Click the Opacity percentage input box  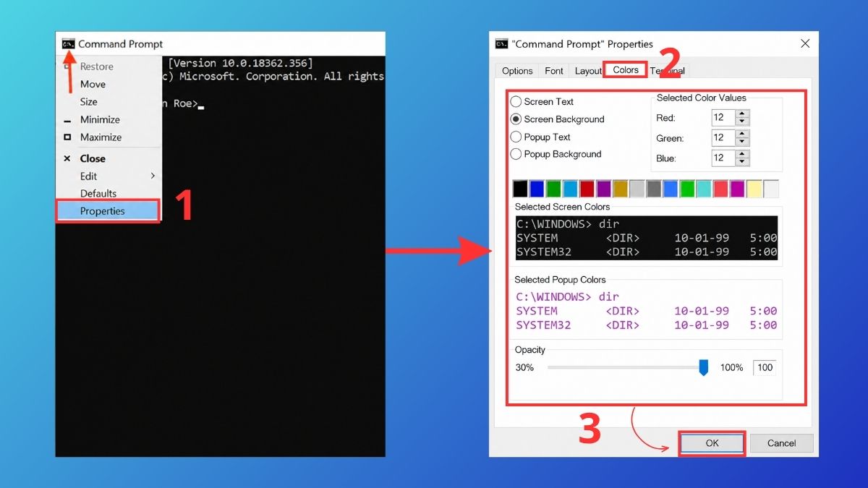point(765,368)
